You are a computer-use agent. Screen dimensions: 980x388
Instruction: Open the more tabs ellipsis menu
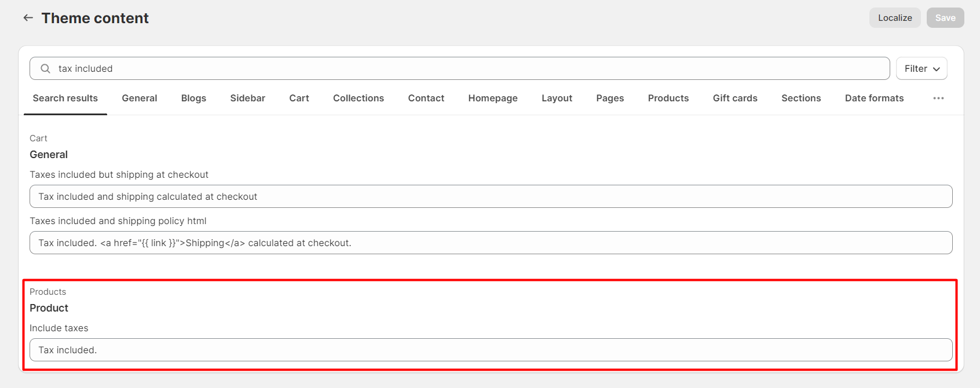(x=938, y=98)
